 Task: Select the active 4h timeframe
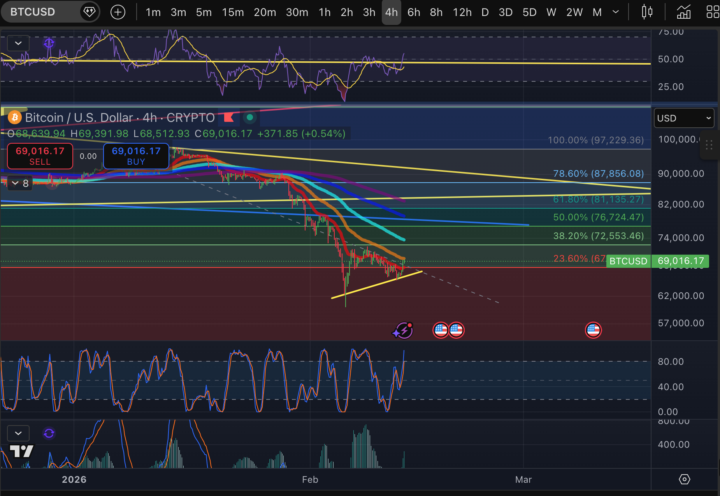pyautogui.click(x=391, y=12)
